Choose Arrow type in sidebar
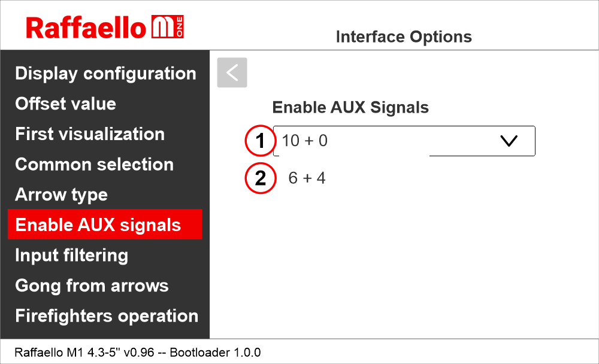This screenshot has width=599, height=364. (x=61, y=195)
